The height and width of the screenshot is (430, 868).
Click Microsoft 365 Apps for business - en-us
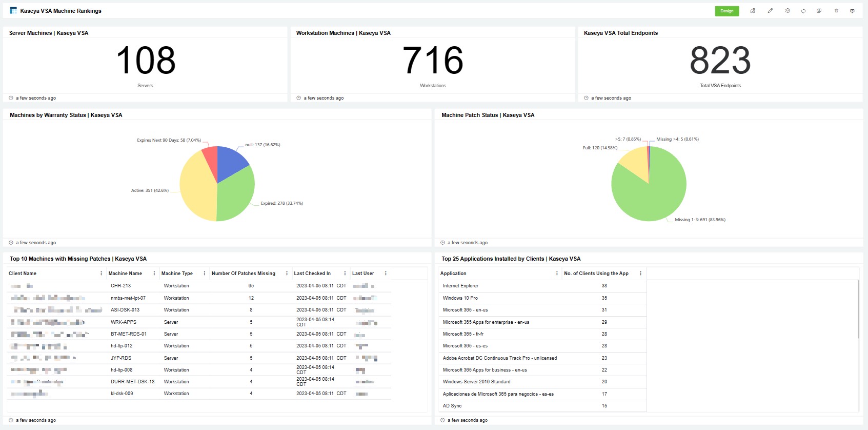542,370
